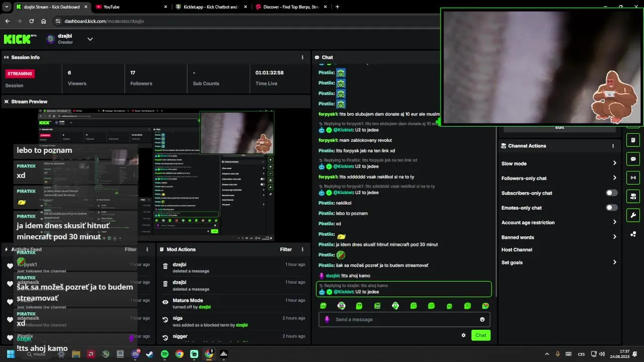Expand Account age restriction settings
Screen dimensions: 644x362
(x=614, y=222)
